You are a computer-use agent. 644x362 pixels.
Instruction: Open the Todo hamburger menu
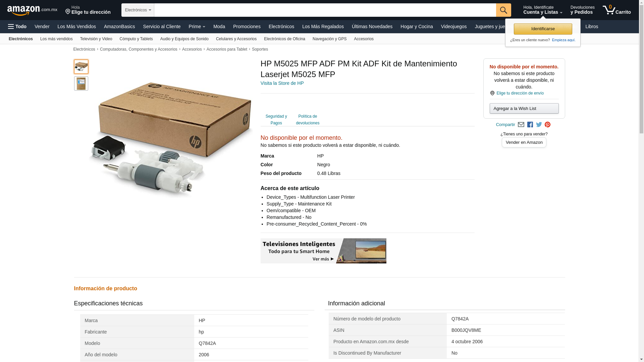pyautogui.click(x=17, y=26)
